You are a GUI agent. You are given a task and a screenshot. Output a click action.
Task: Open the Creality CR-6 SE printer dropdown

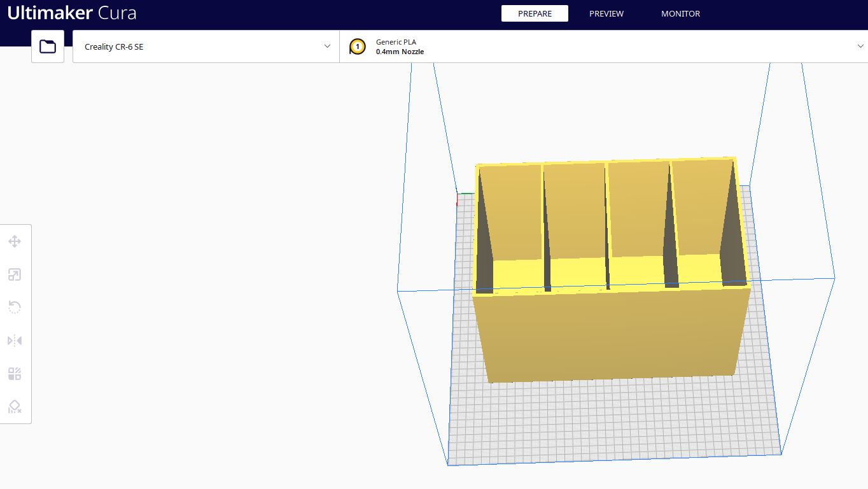(206, 46)
